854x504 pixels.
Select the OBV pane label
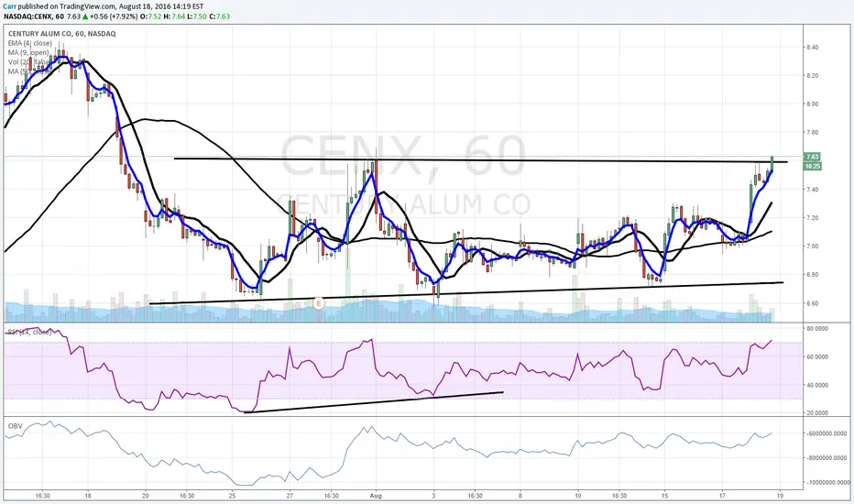click(x=15, y=426)
